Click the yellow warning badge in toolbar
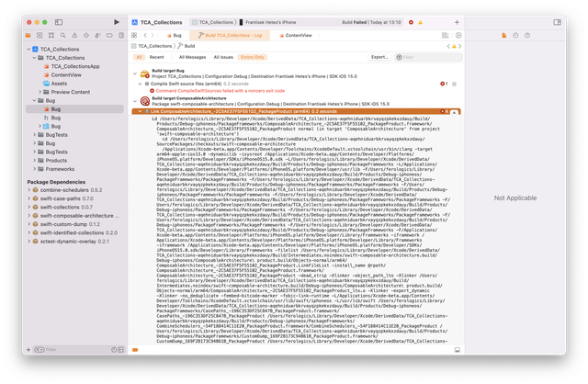The height and width of the screenshot is (384, 588). click(421, 22)
